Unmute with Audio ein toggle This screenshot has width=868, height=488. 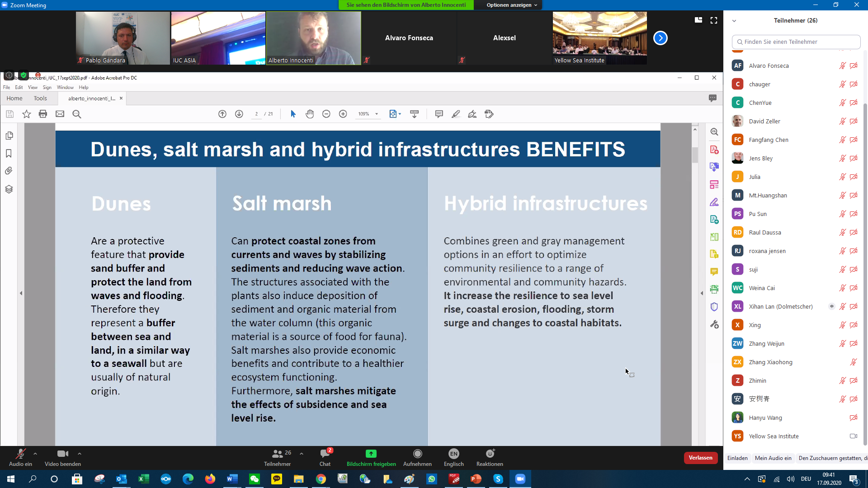(20, 457)
